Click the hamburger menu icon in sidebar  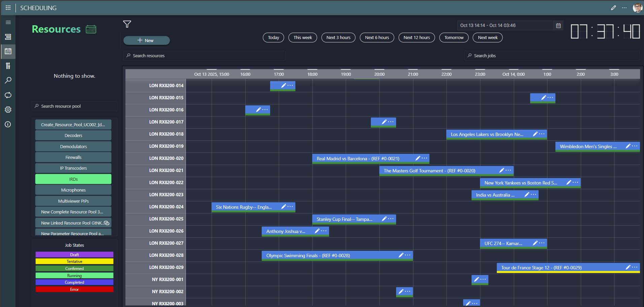point(8,23)
